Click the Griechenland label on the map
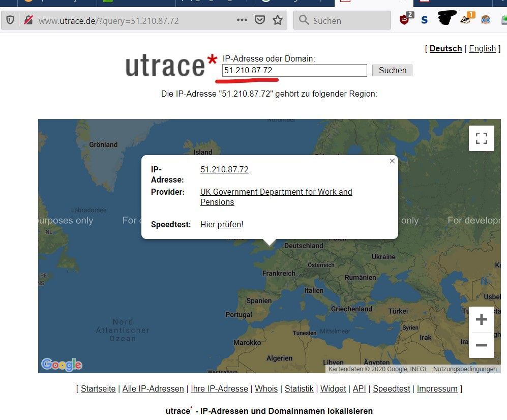The height and width of the screenshot is (420, 507). [351, 309]
